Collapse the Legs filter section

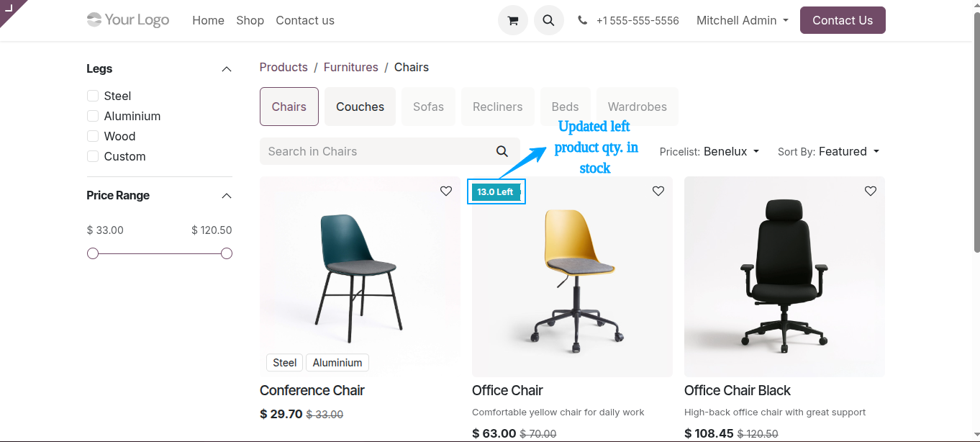point(227,69)
